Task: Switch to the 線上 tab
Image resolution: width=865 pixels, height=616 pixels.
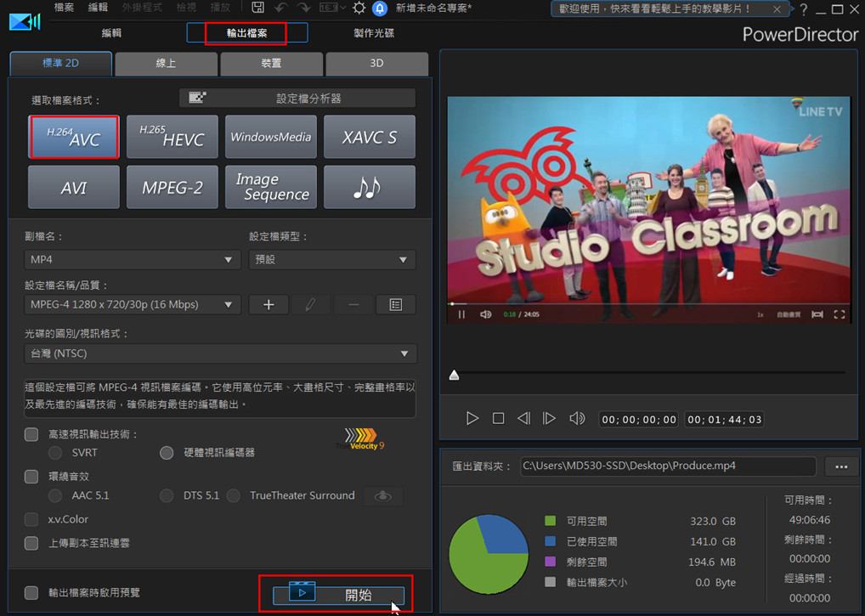Action: [x=166, y=64]
